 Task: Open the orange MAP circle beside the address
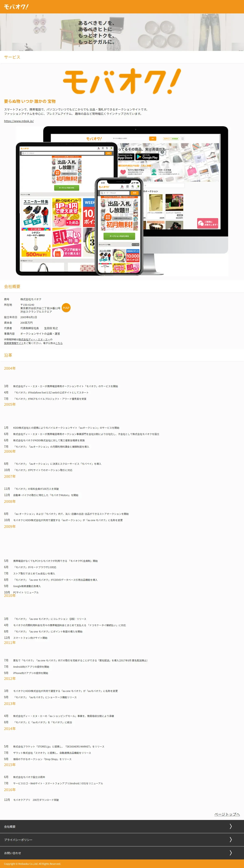[66, 308]
